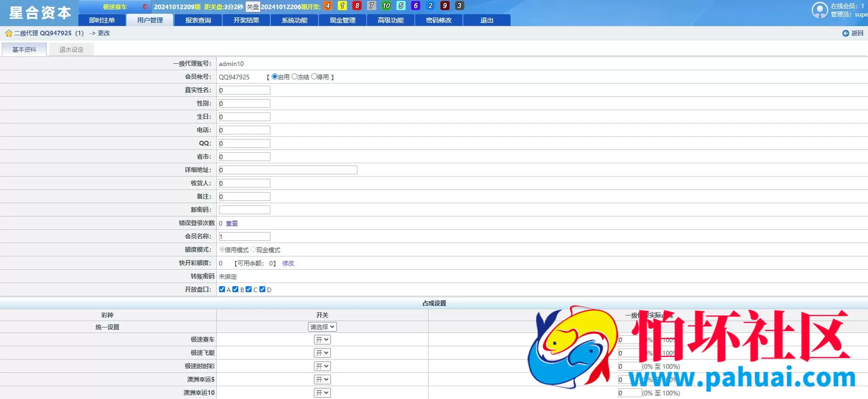Choose 信用模式 quota mode radio

click(222, 249)
